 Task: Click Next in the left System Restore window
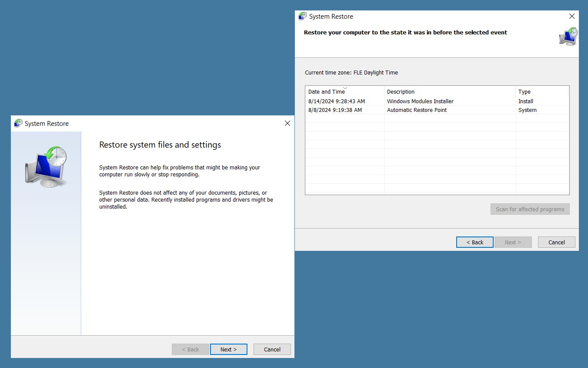pyautogui.click(x=228, y=349)
